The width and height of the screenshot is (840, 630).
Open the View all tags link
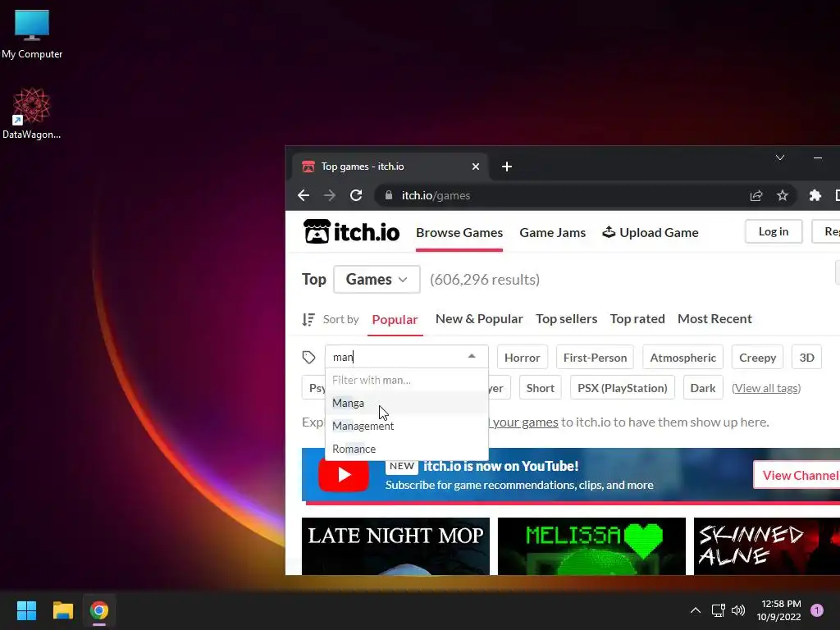(x=766, y=388)
